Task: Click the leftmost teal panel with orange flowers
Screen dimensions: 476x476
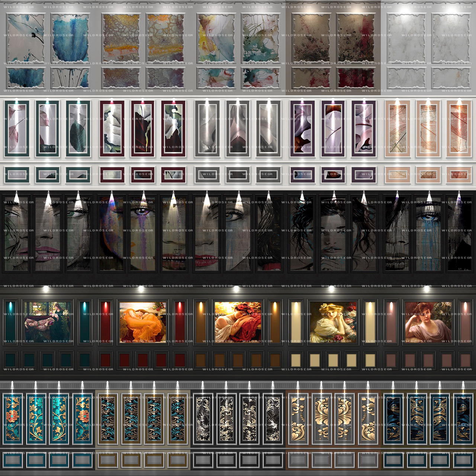Action: click(x=13, y=416)
